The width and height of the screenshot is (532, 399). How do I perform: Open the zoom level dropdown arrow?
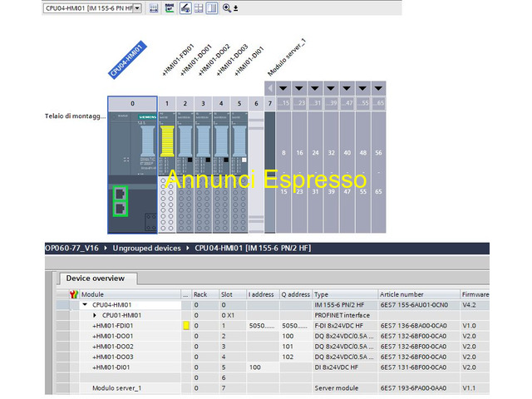click(236, 8)
